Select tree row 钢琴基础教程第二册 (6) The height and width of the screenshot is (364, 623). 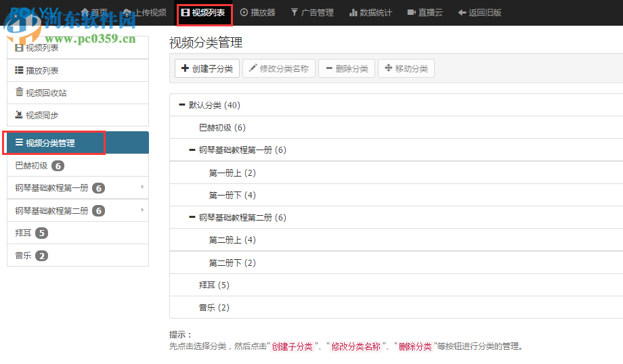point(396,217)
